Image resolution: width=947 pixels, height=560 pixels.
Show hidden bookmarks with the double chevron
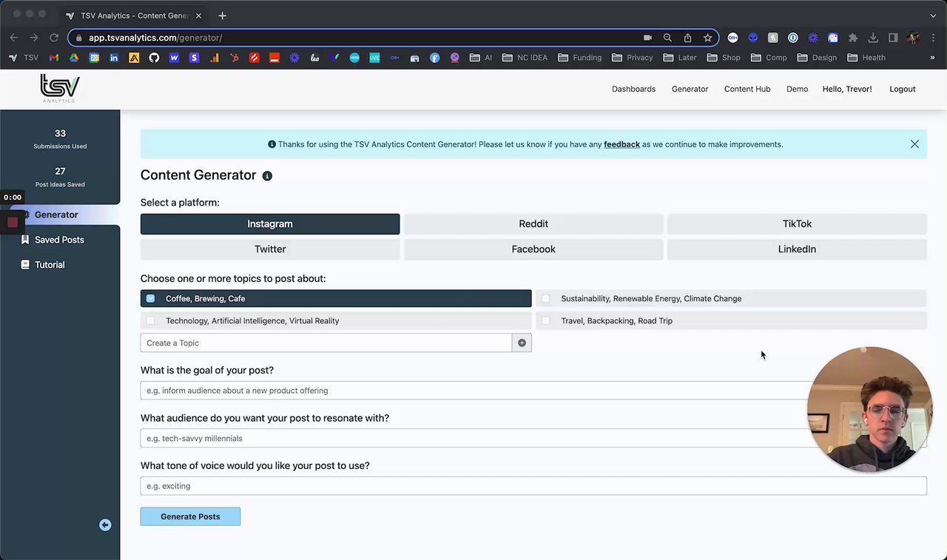(x=932, y=58)
